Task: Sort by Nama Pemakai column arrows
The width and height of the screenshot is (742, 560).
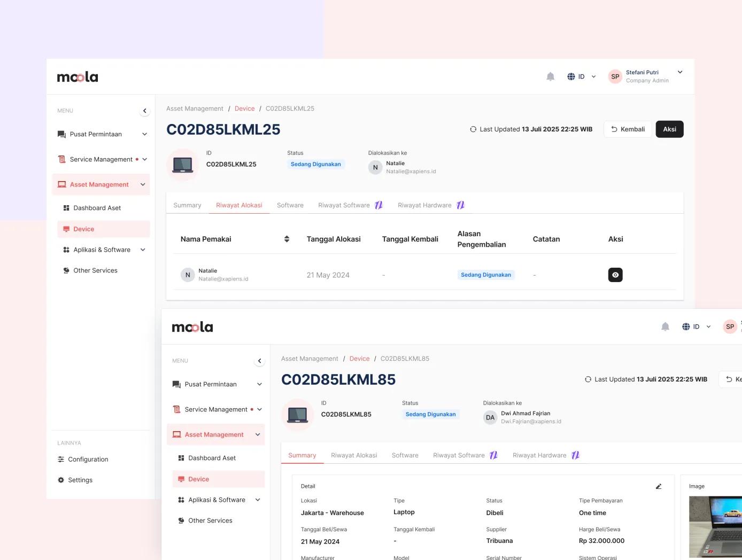Action: pos(287,239)
